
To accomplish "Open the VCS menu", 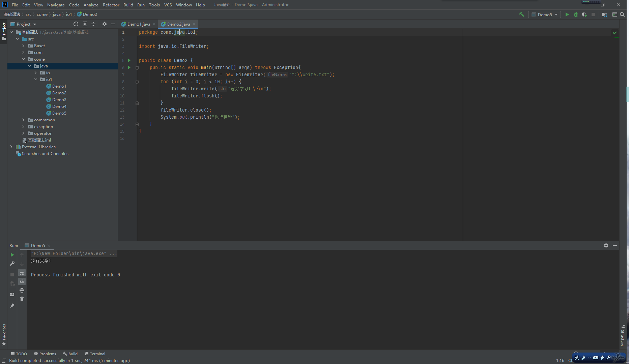I will (x=168, y=5).
